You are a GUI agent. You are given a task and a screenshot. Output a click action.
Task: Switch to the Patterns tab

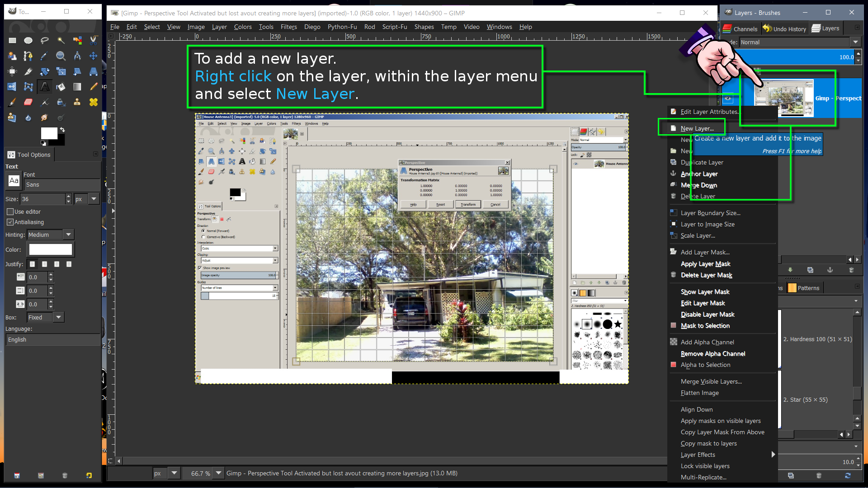point(804,288)
